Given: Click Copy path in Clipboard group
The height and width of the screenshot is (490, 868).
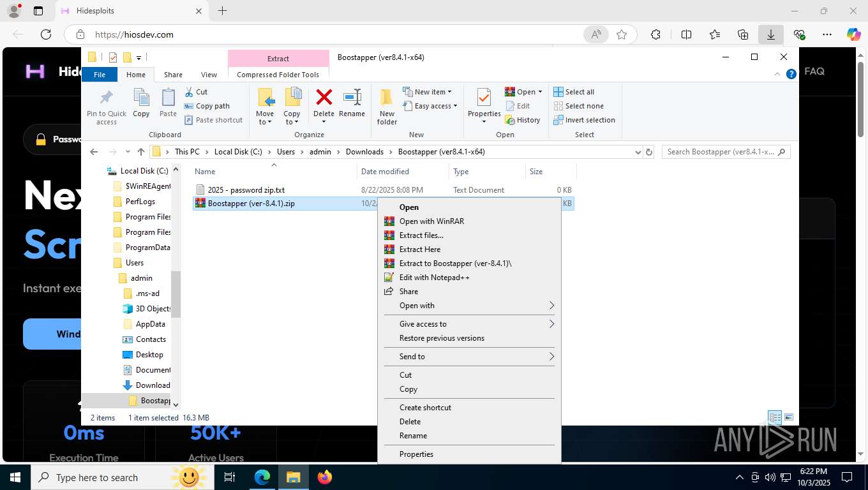Looking at the screenshot, I should point(207,106).
